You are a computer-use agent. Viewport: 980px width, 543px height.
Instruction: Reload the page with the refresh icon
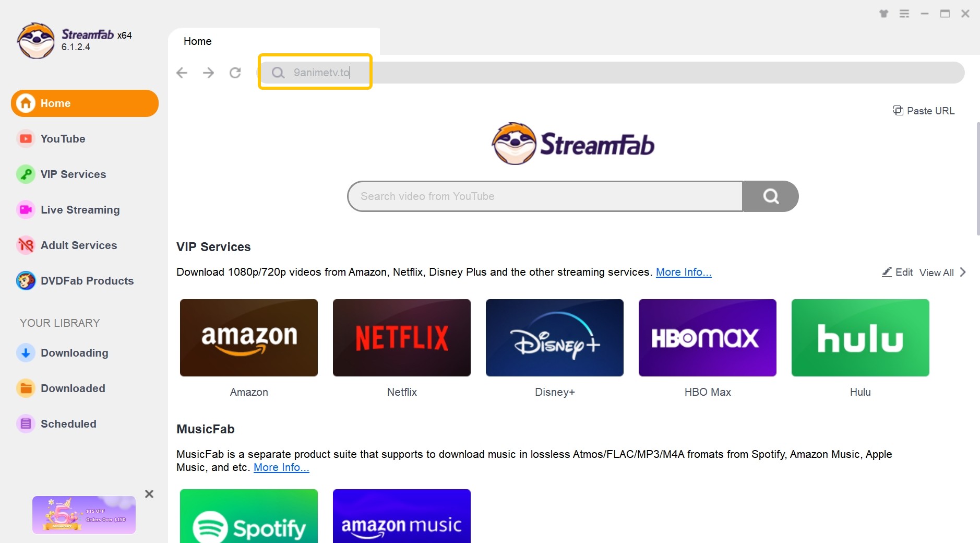pyautogui.click(x=235, y=73)
